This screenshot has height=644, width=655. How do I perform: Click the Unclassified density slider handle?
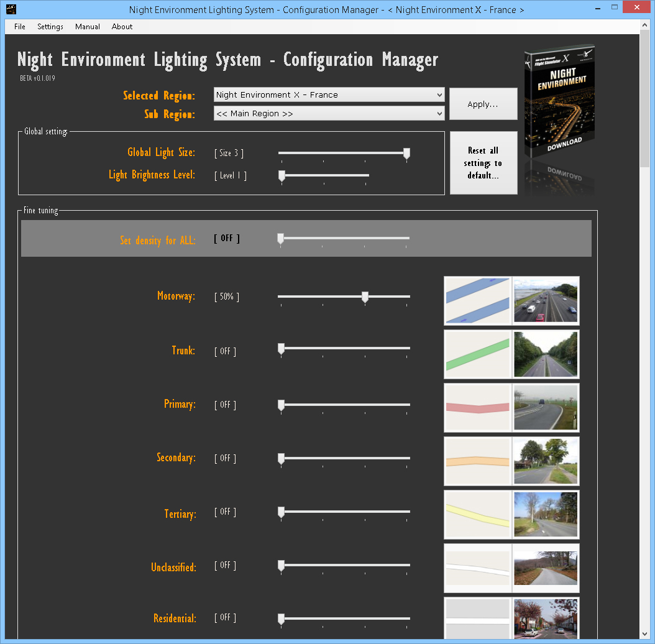click(281, 566)
